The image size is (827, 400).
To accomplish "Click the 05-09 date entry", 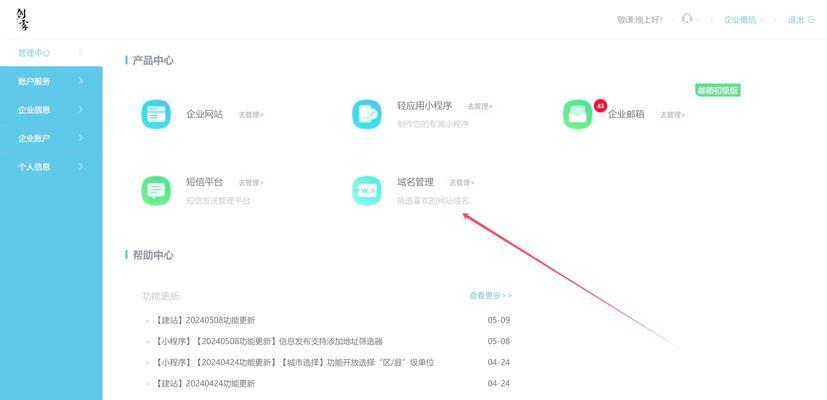I will [x=499, y=320].
